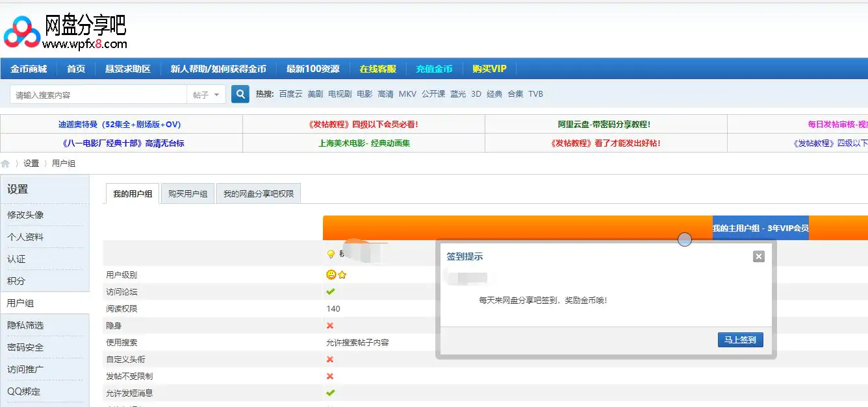The width and height of the screenshot is (868, 407).
Task: Click the 阅读权限 value 140
Action: click(333, 308)
